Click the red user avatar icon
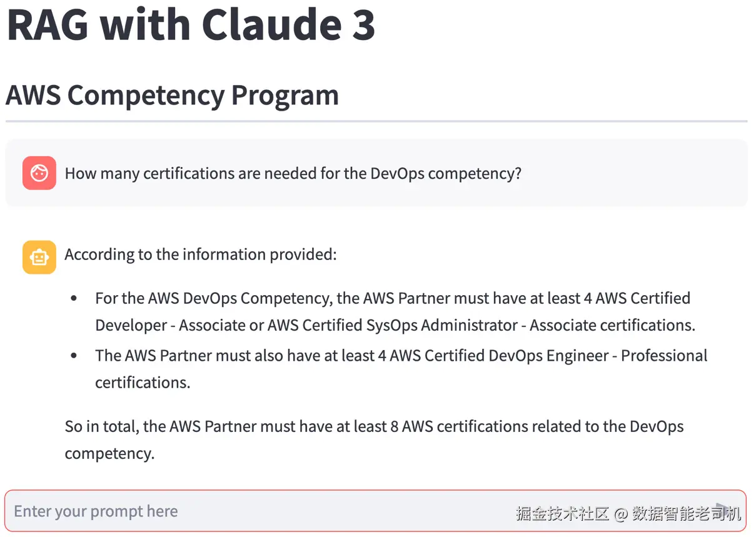756x537 pixels. pos(39,173)
